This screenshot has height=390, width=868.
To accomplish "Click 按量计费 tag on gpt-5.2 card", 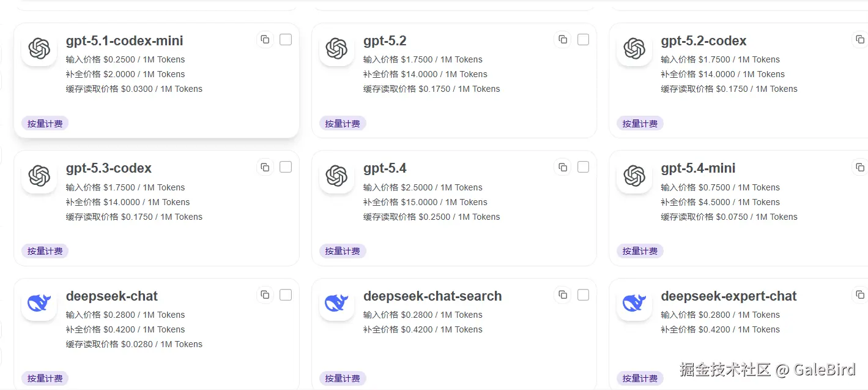I will pyautogui.click(x=343, y=124).
